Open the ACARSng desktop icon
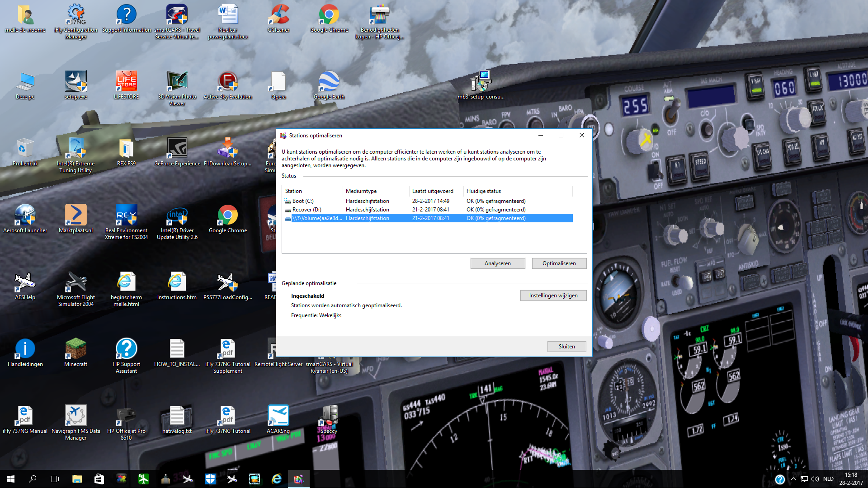868x488 pixels. tap(278, 419)
